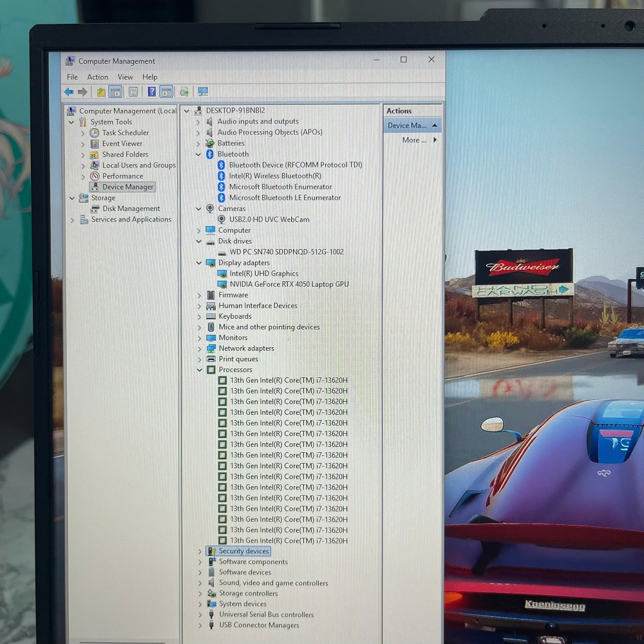Collapse the Processors category
The width and height of the screenshot is (644, 644).
coord(198,370)
